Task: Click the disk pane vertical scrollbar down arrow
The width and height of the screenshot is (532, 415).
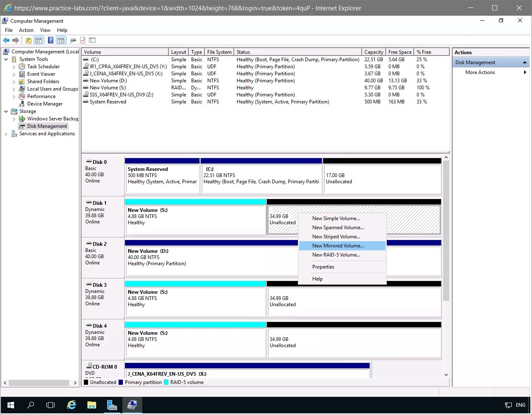Action: click(446, 375)
